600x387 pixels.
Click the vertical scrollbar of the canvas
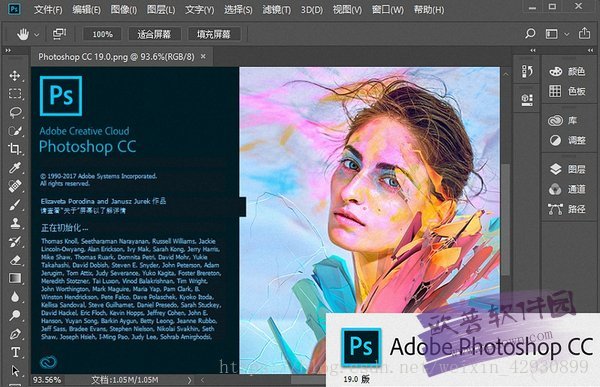point(506,219)
